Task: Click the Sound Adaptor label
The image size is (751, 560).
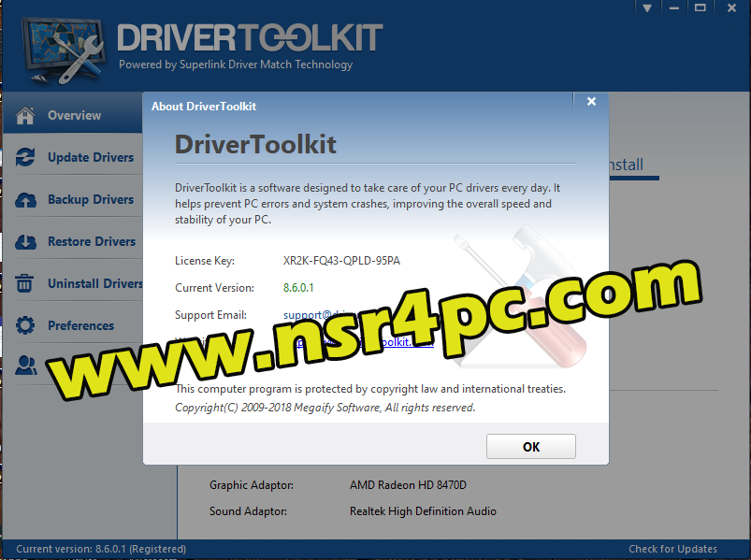Action: [248, 511]
